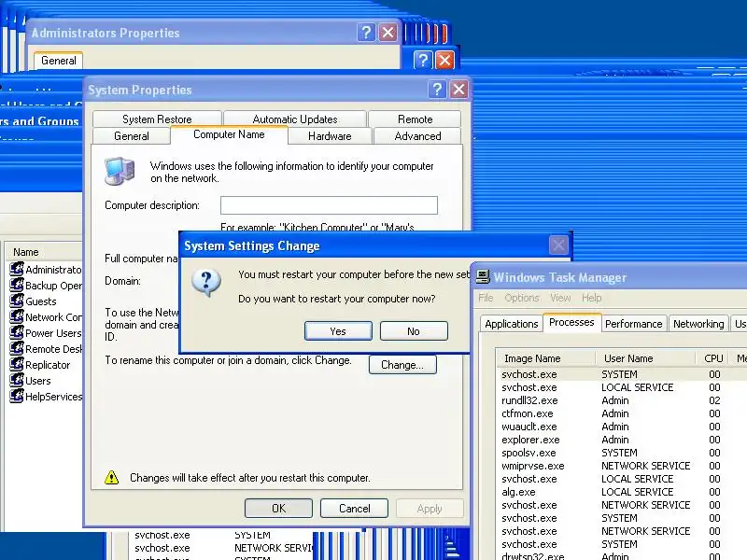The width and height of the screenshot is (747, 560).
Task: Sort by Image Name column header
Action: (545, 358)
